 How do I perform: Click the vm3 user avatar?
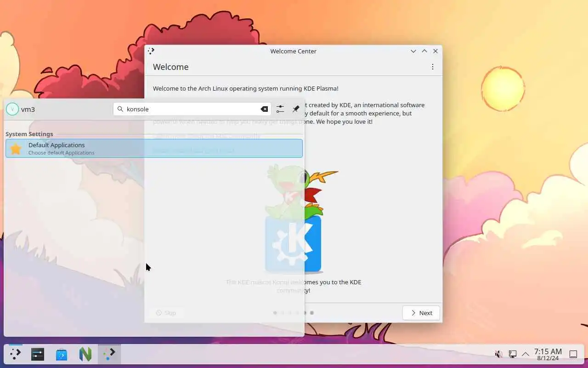12,109
